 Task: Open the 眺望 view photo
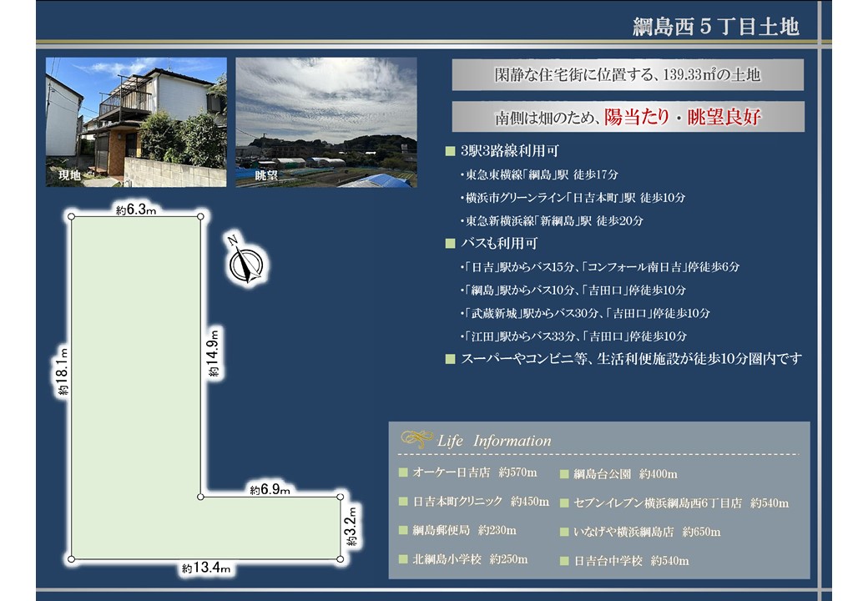tap(325, 122)
